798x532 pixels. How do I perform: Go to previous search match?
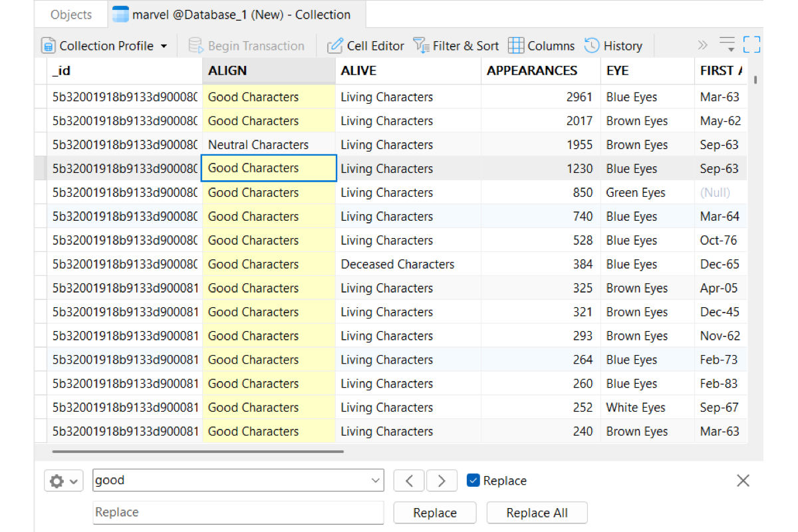(409, 480)
